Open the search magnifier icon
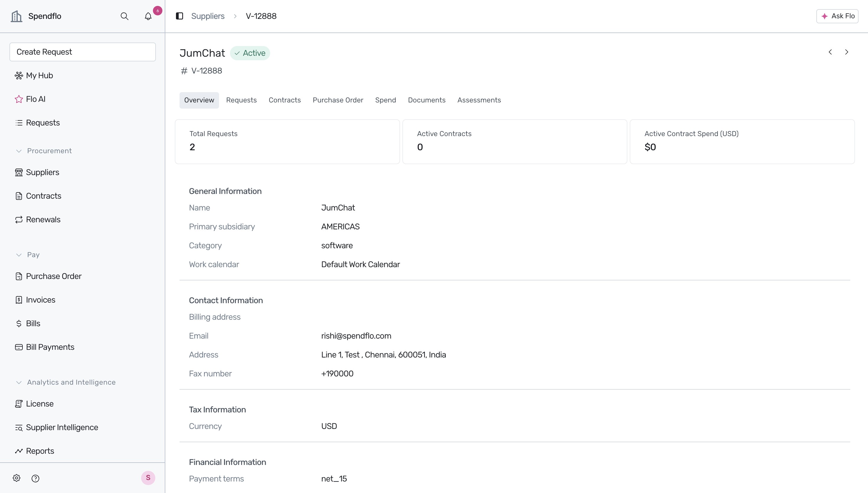Screen dimensions: 868x493 [124, 16]
